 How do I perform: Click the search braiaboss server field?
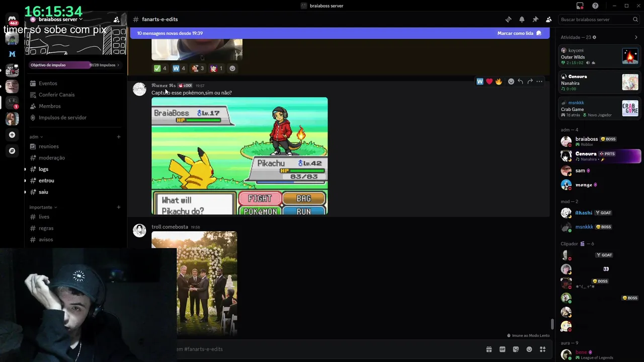click(599, 20)
